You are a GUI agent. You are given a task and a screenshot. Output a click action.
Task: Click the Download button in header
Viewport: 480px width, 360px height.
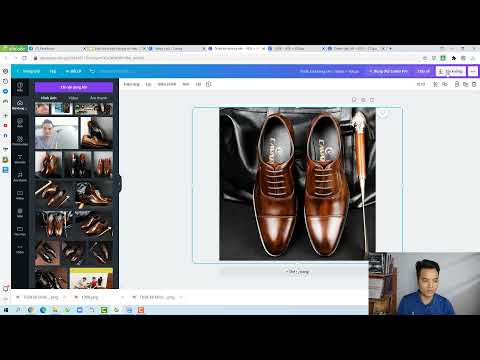(x=451, y=71)
